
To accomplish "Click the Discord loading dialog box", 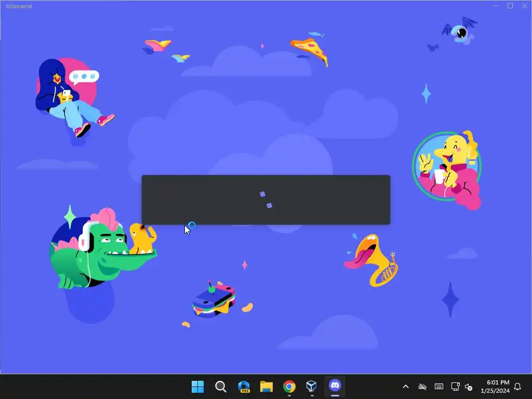I will [265, 200].
